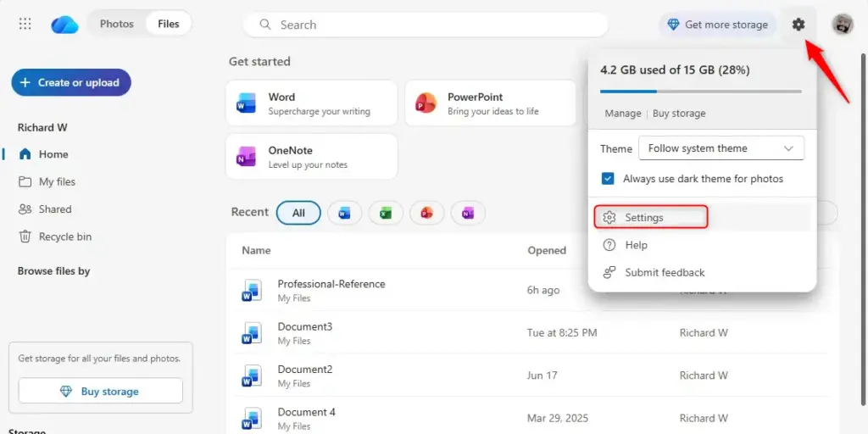Click the Document 4 file icon
The image size is (868, 434).
click(251, 418)
